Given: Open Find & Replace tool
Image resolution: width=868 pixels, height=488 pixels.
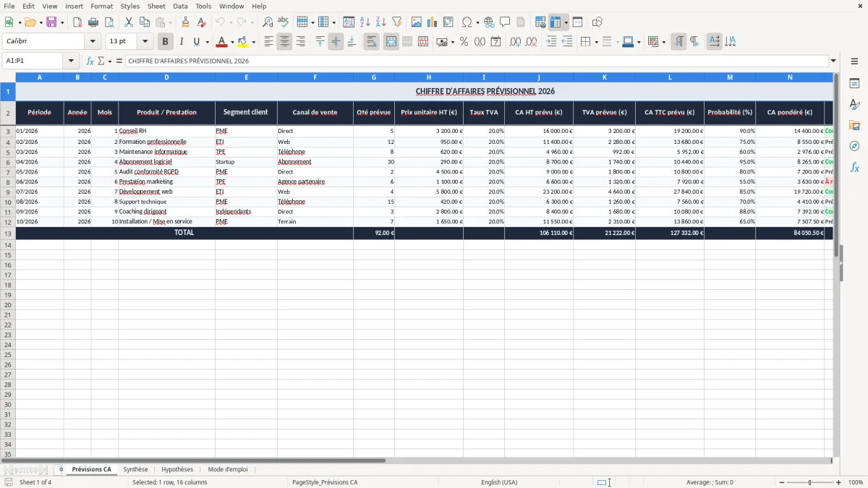Looking at the screenshot, I should coord(268,22).
